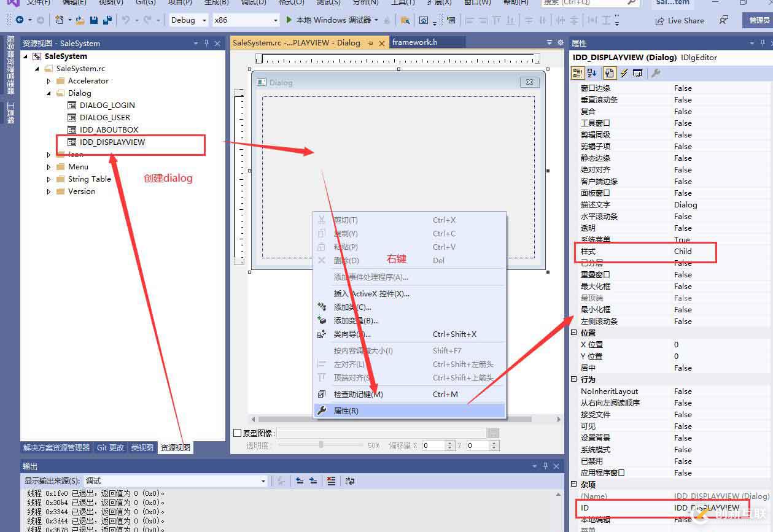Open the 工具箱 side tab
Screen dimensions: 773x532
pos(10,113)
